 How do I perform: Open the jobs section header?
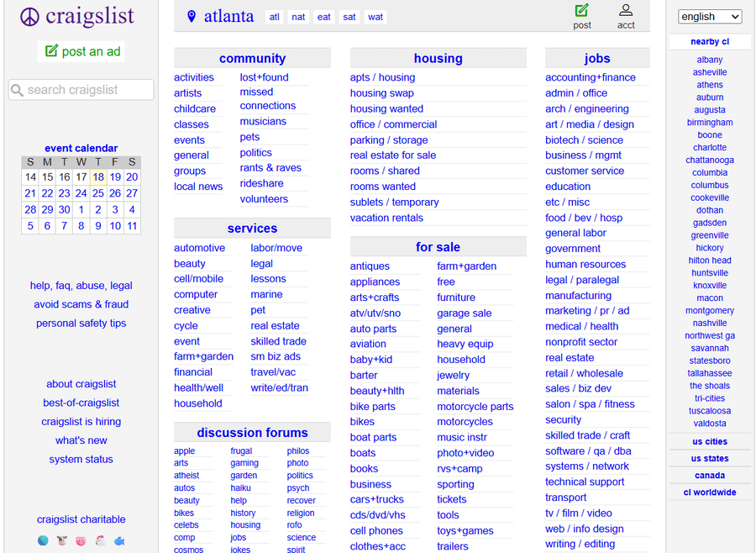[x=597, y=58]
